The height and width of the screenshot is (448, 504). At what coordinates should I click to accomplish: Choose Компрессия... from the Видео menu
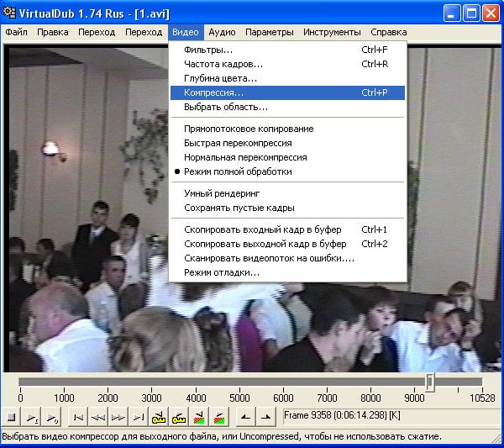coord(213,92)
